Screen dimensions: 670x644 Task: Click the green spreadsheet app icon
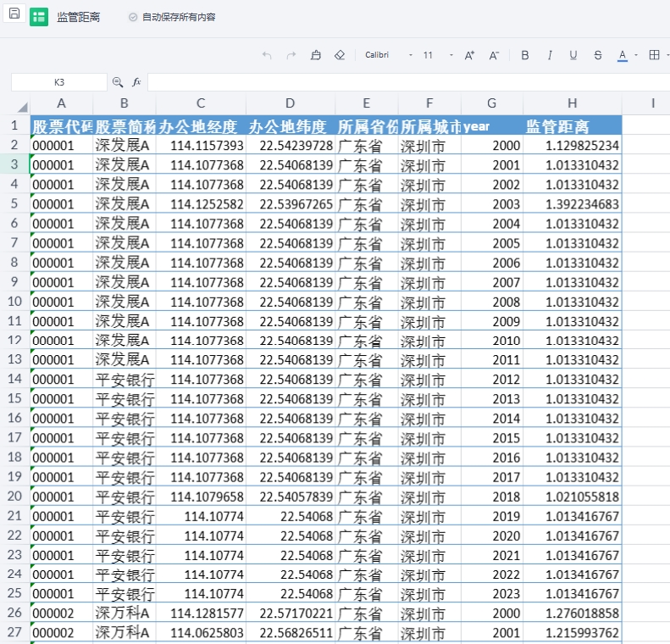tap(39, 17)
